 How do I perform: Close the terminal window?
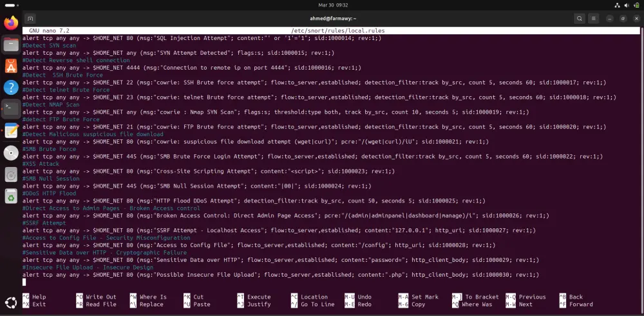click(636, 19)
